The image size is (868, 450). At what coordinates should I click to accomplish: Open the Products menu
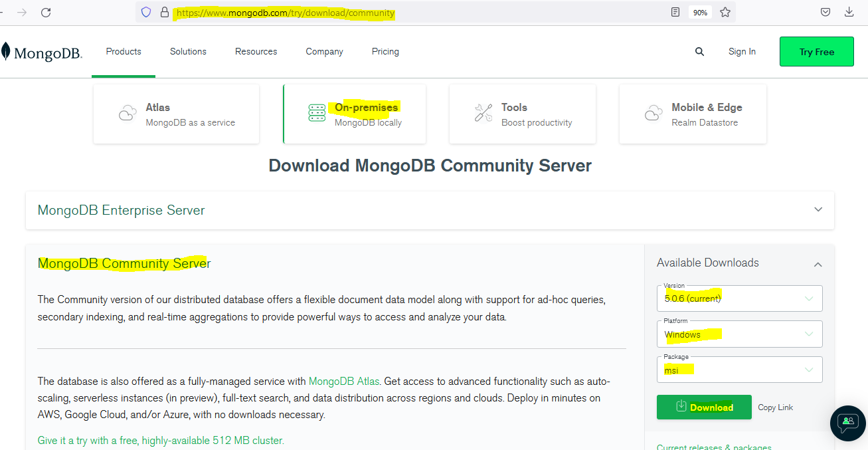124,51
